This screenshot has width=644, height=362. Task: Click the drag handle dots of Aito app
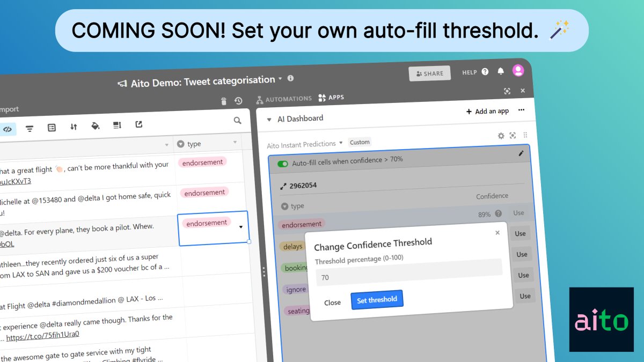click(x=525, y=135)
